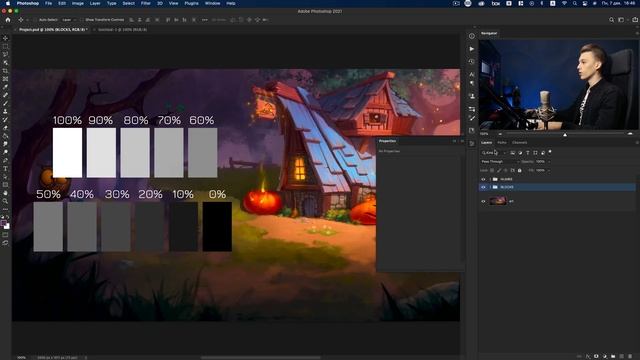Screen dimensions: 640x360
Task: Select the Brush tool
Action: coord(5,103)
